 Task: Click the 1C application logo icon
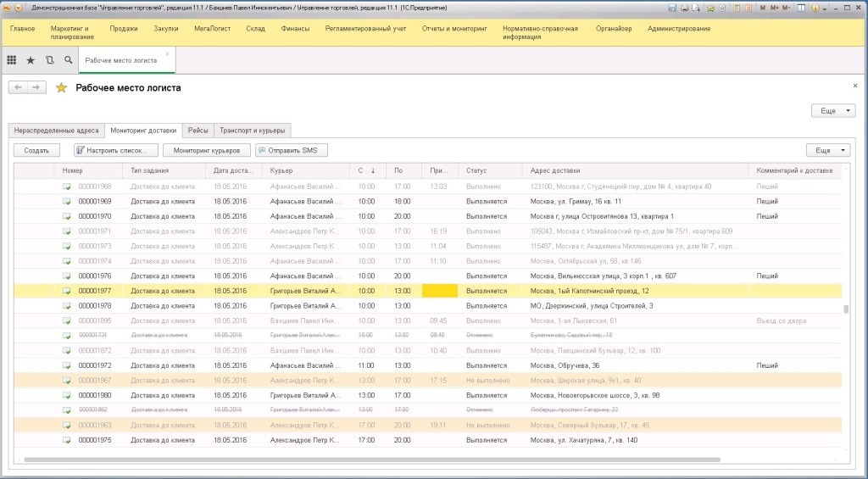[x=7, y=8]
